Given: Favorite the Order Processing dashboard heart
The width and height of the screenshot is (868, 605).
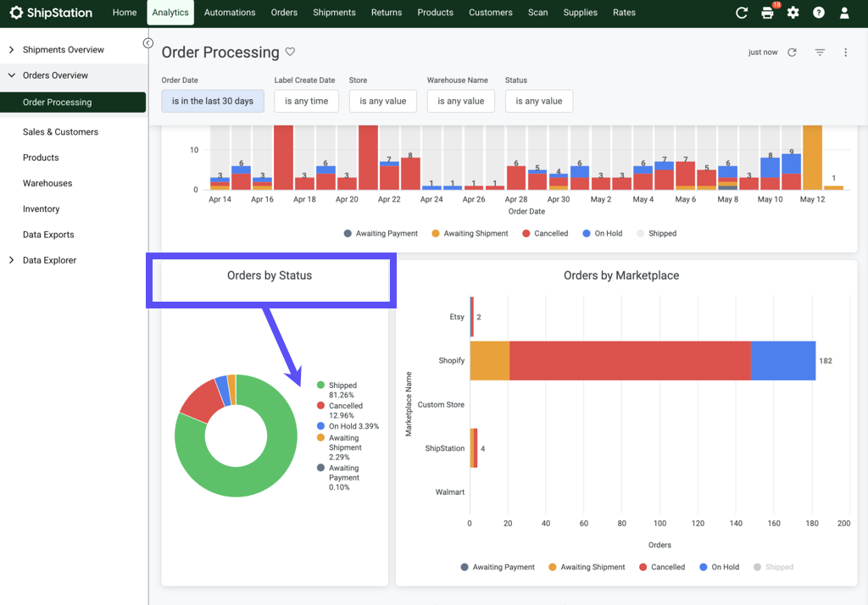Looking at the screenshot, I should (290, 52).
